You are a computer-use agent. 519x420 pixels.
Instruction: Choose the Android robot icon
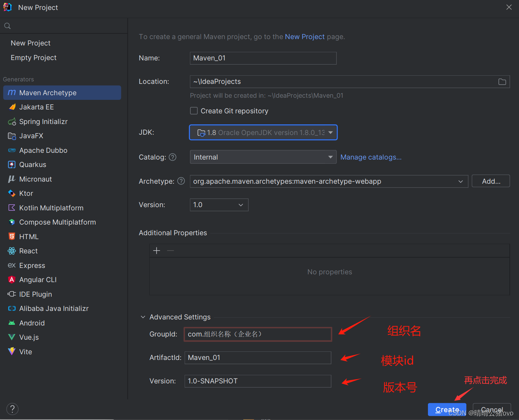12,323
